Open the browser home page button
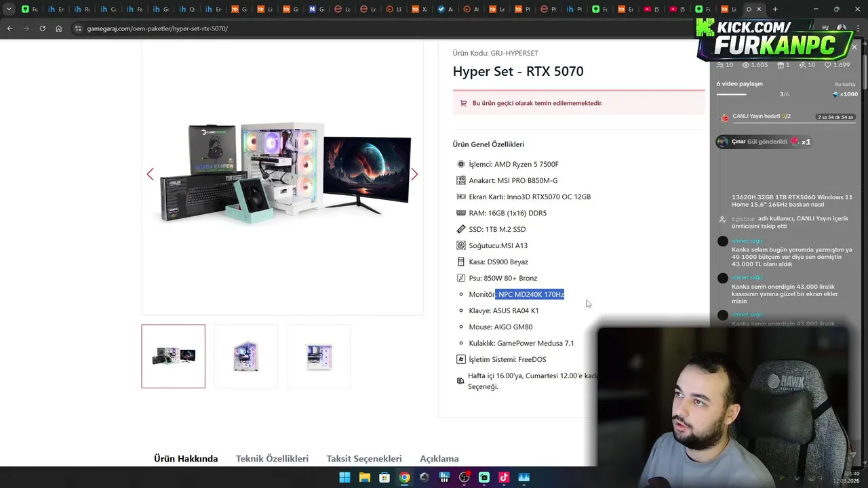Image resolution: width=868 pixels, height=488 pixels. 58,28
